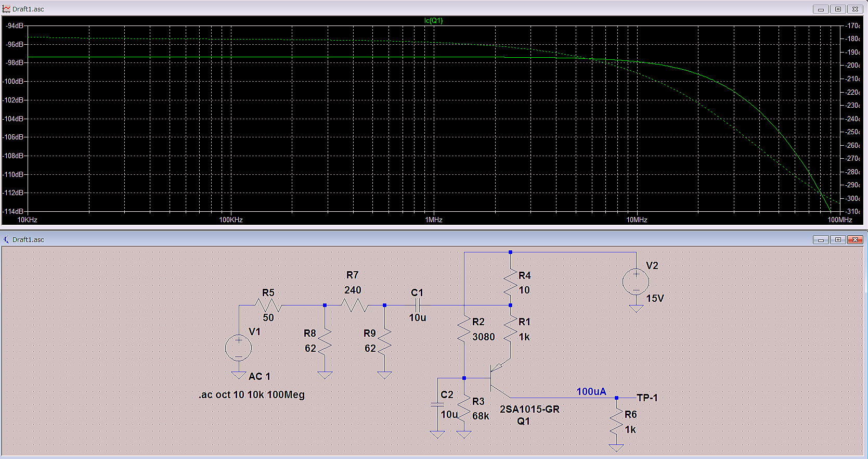The width and height of the screenshot is (868, 459).
Task: Click the ground symbol under V1
Action: point(239,375)
